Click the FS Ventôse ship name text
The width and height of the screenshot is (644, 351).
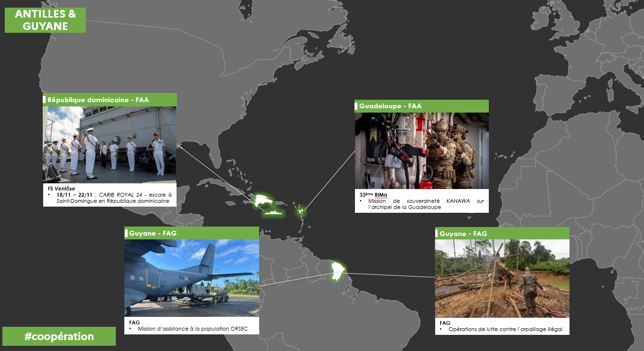pos(61,189)
